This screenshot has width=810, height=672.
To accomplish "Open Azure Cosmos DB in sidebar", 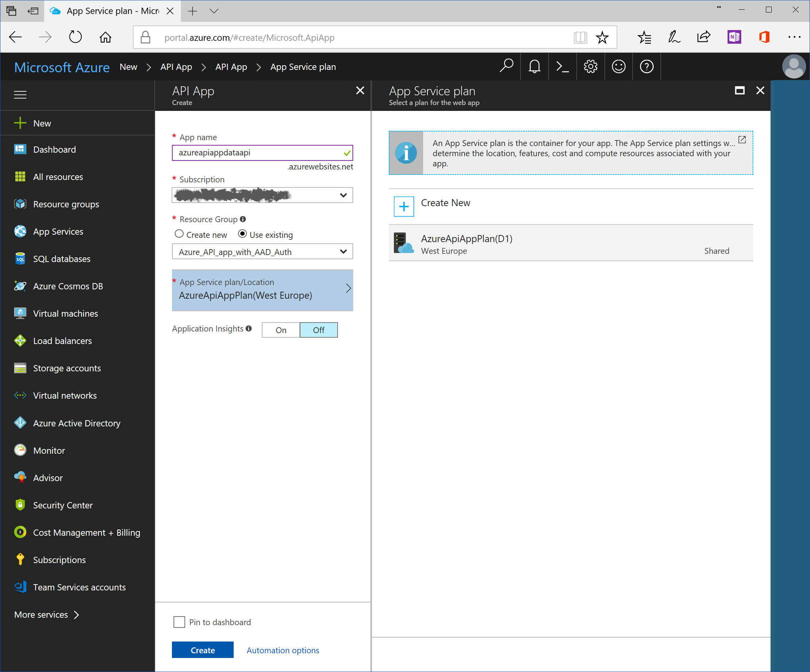I will 68,286.
